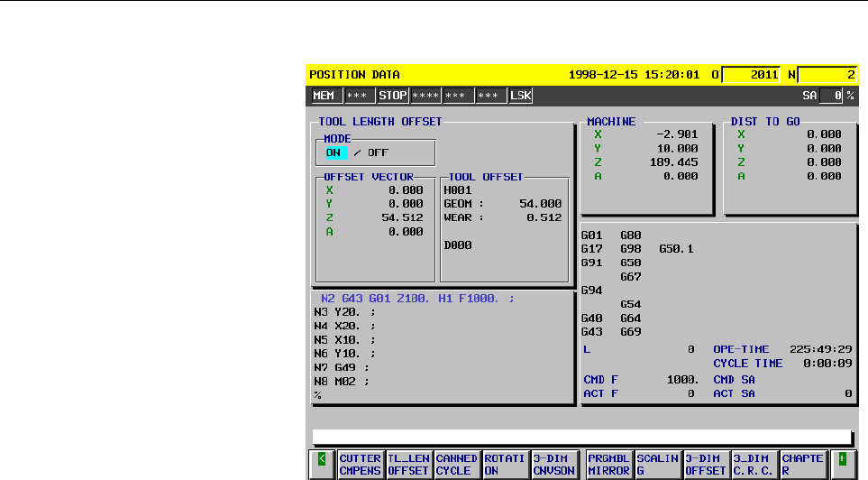Select the PRGMBL MIRROR soft key
The height and width of the screenshot is (480, 868).
pos(609,465)
